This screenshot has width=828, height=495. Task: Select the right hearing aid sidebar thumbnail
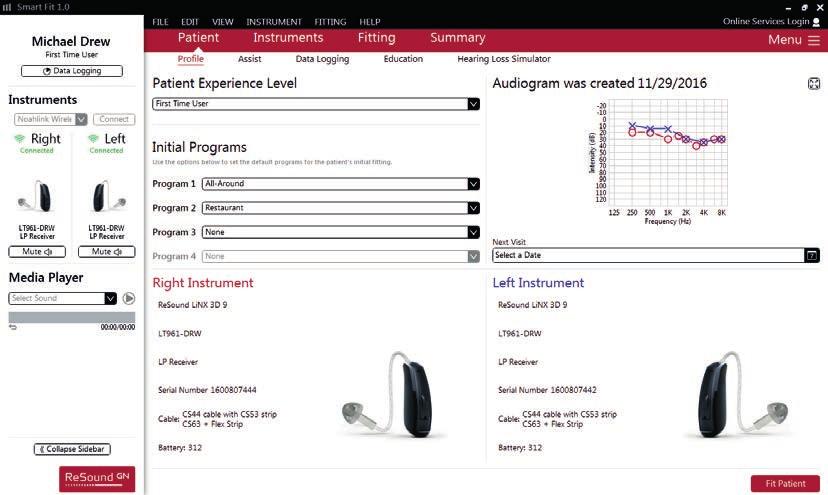tap(36, 196)
